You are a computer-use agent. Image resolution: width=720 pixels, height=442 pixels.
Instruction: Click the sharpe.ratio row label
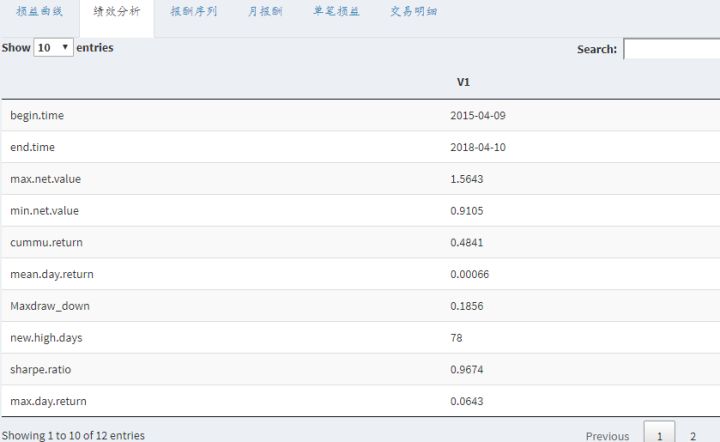[x=40, y=369]
